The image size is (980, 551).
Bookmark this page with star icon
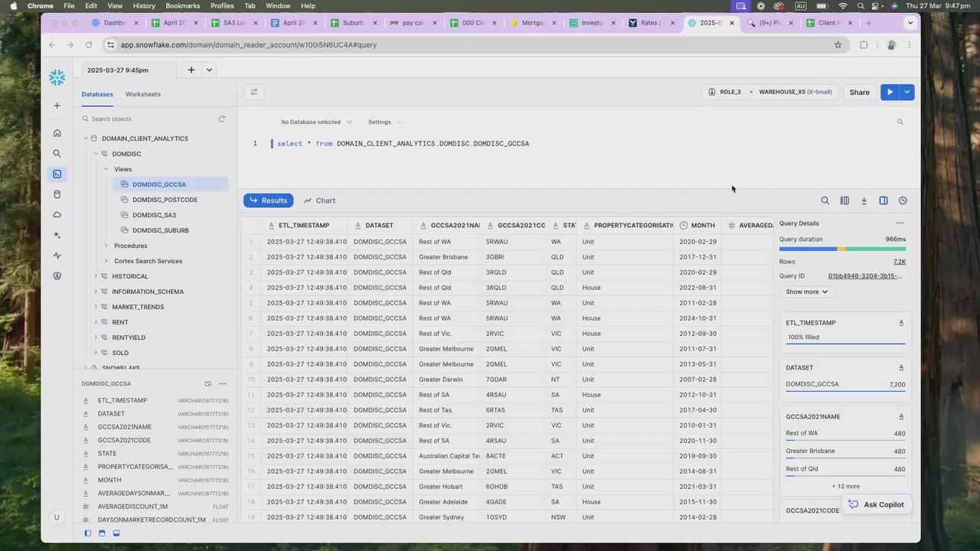(838, 44)
